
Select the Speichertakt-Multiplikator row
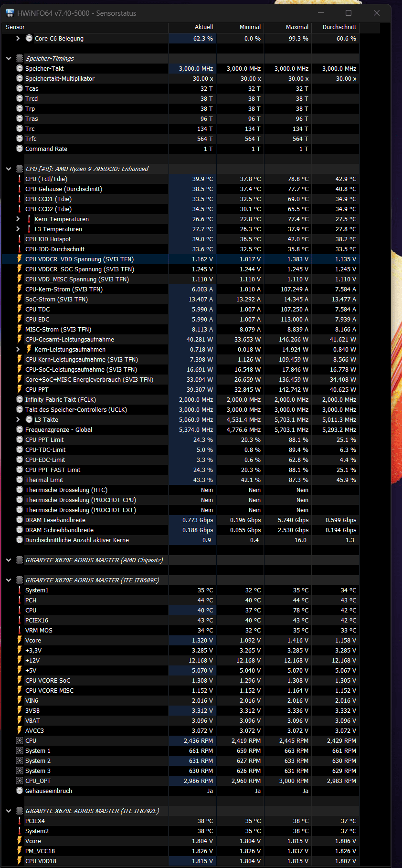tap(180, 78)
